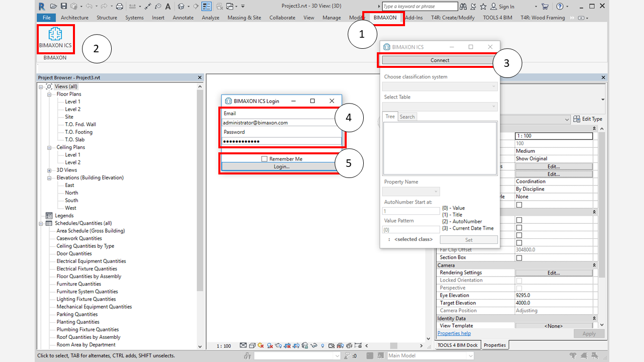Collapse the Ceiling Plans tree node
The height and width of the screenshot is (362, 644).
coord(49,147)
